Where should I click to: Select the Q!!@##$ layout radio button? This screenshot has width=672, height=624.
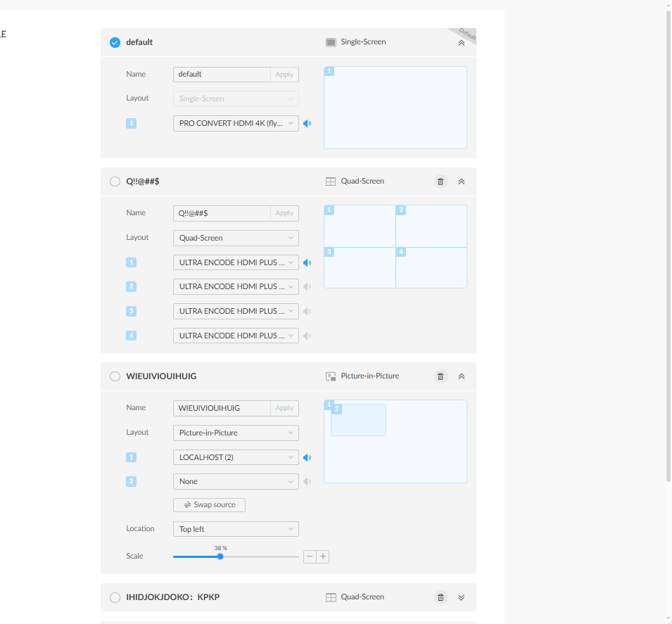115,182
